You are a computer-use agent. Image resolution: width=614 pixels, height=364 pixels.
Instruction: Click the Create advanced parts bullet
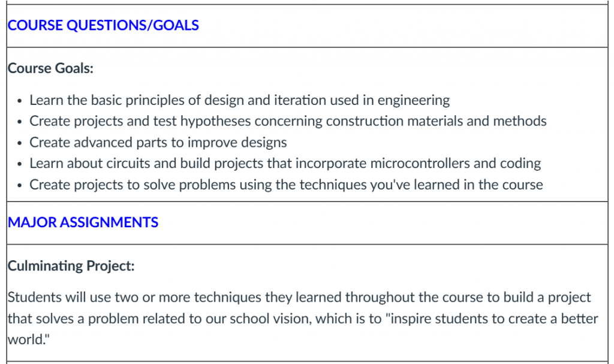[x=158, y=142]
